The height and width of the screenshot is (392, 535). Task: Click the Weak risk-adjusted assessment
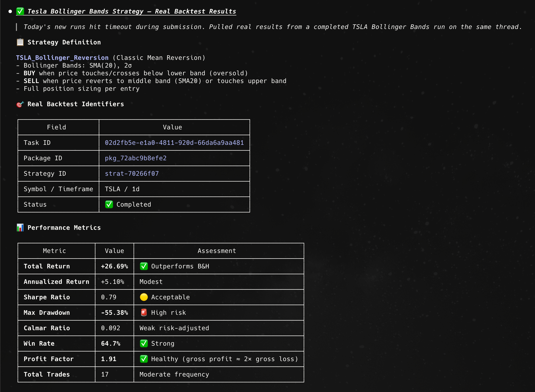(x=174, y=328)
